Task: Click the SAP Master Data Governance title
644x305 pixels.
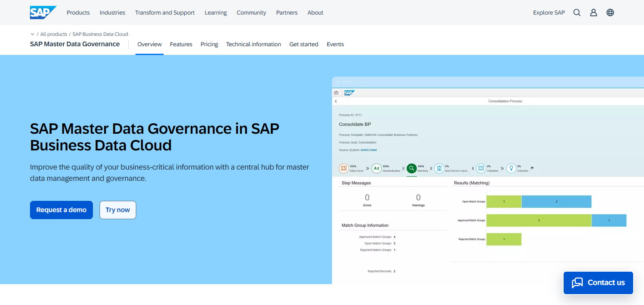Action: [x=75, y=44]
